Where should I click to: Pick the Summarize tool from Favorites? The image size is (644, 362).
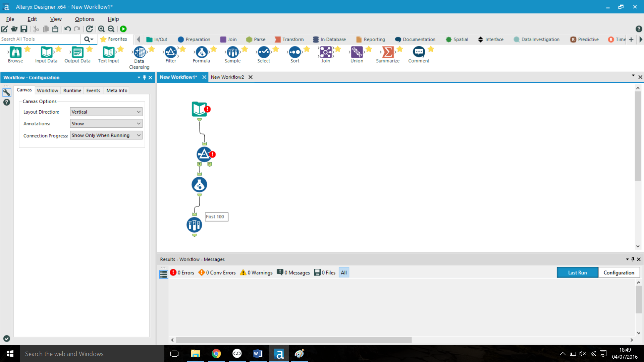388,53
